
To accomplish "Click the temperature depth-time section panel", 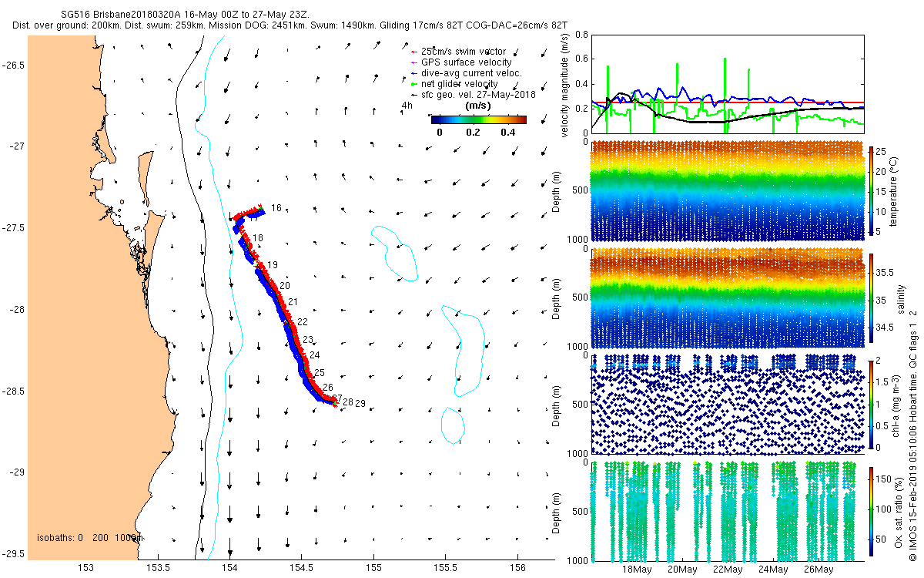I will point(726,190).
